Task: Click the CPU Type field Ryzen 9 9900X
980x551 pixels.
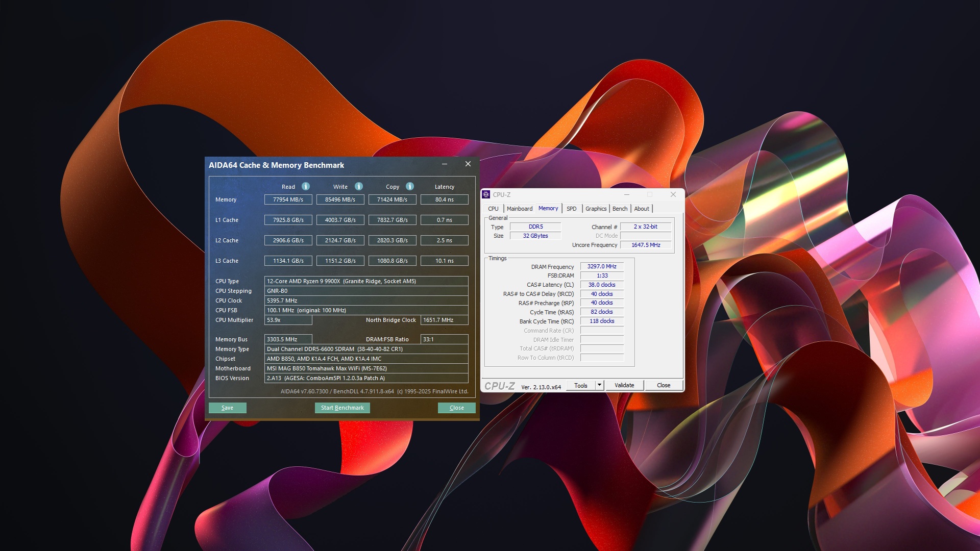Action: click(x=366, y=281)
